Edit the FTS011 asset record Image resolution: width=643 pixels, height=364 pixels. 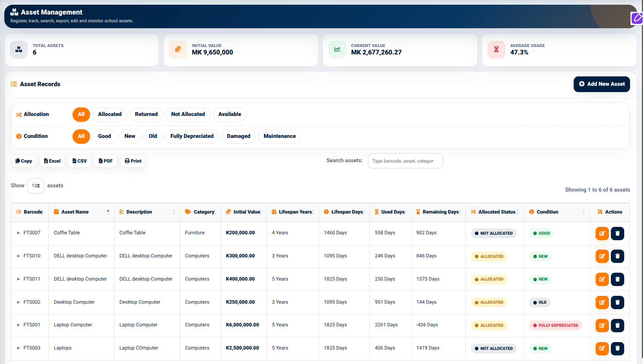pyautogui.click(x=602, y=279)
